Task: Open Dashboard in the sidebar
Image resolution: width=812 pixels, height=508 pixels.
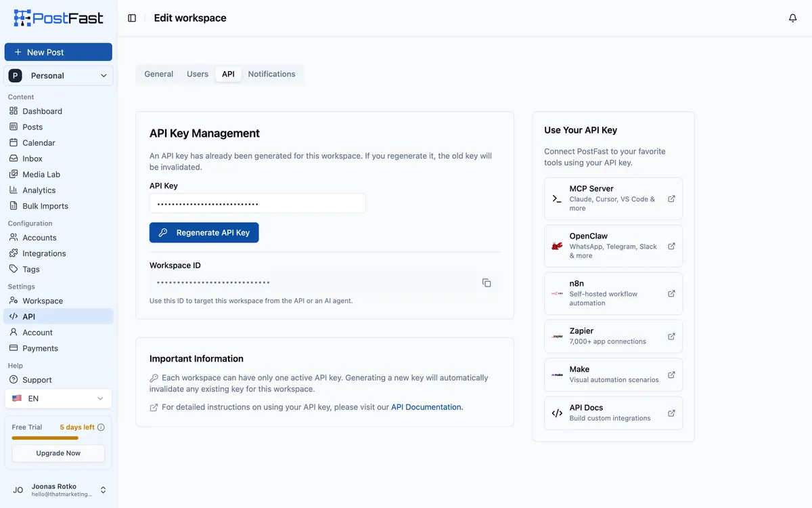Action: point(59,111)
